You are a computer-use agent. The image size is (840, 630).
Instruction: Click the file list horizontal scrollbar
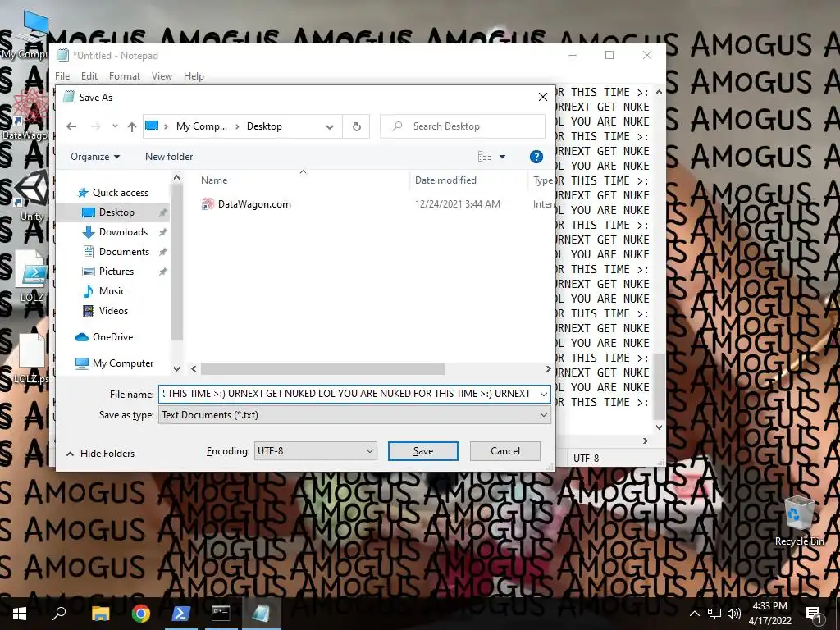[323, 368]
